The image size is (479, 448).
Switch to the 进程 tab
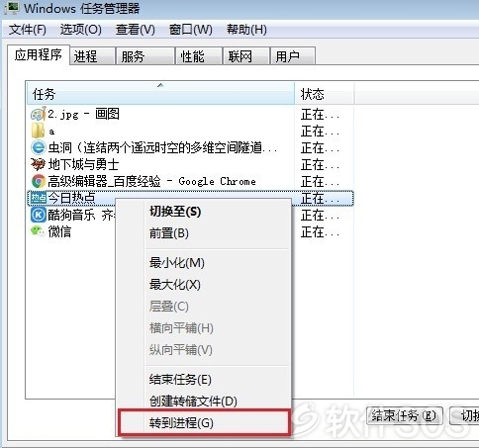93,56
